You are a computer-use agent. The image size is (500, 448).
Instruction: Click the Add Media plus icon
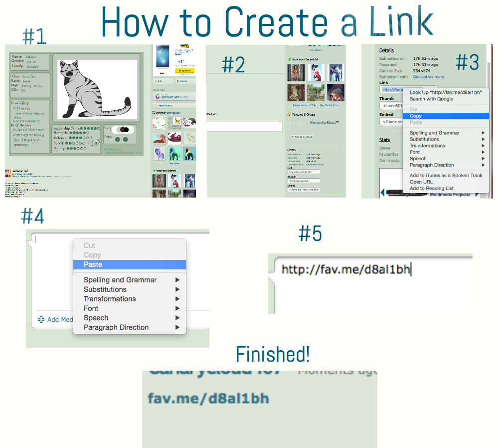click(x=41, y=320)
